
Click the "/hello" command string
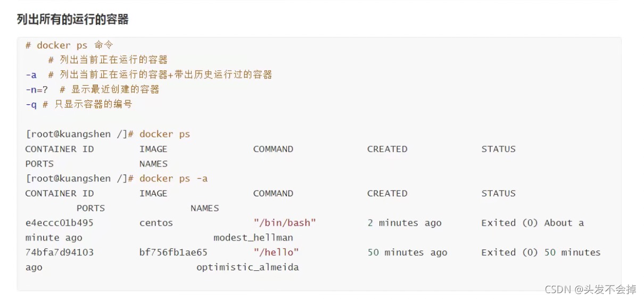[x=276, y=252]
